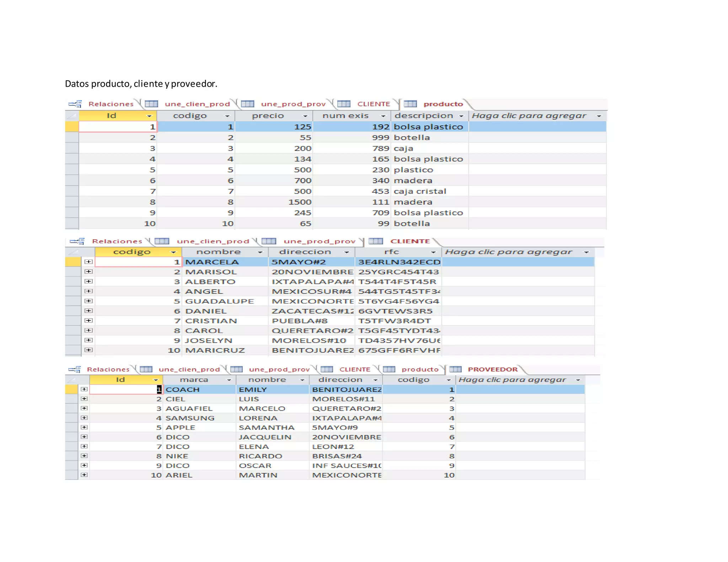Click select-all corner box of producto table
This screenshot has height=562, width=728.
click(72, 116)
